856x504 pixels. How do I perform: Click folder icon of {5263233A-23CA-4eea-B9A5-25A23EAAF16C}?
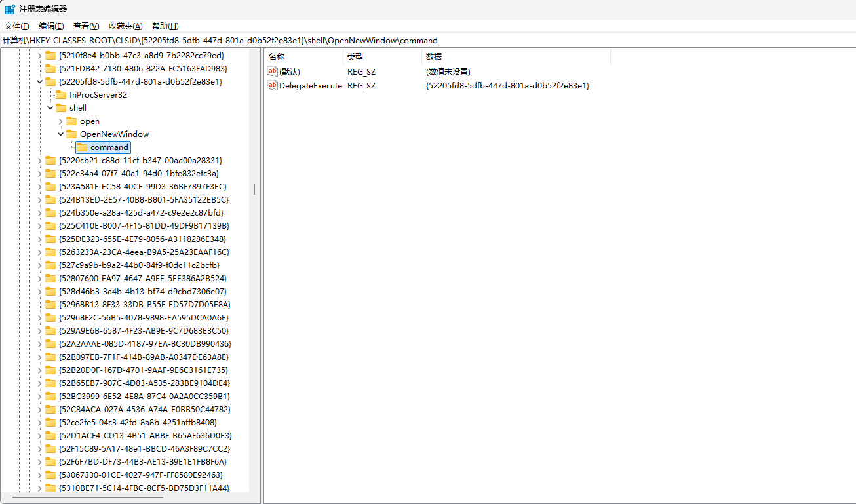(x=50, y=252)
